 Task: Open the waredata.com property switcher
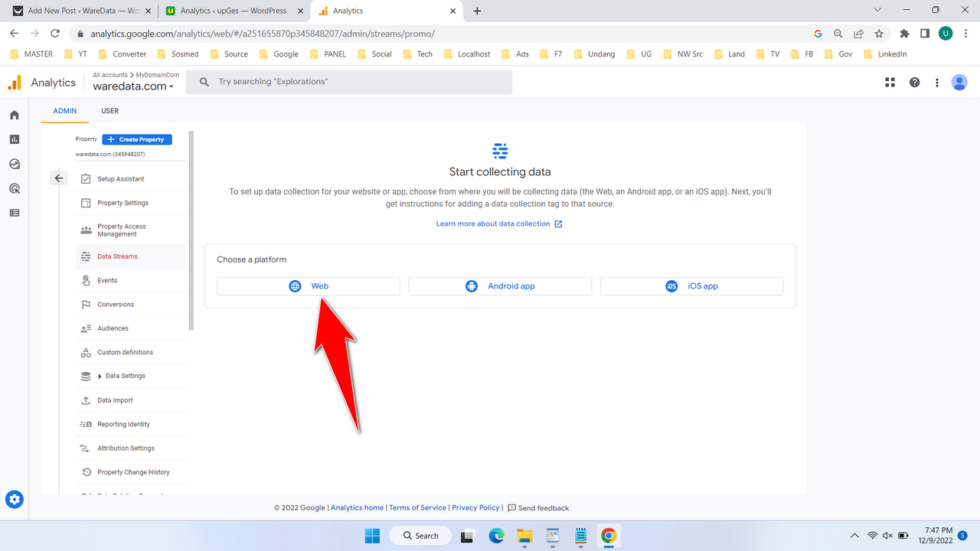coord(134,86)
